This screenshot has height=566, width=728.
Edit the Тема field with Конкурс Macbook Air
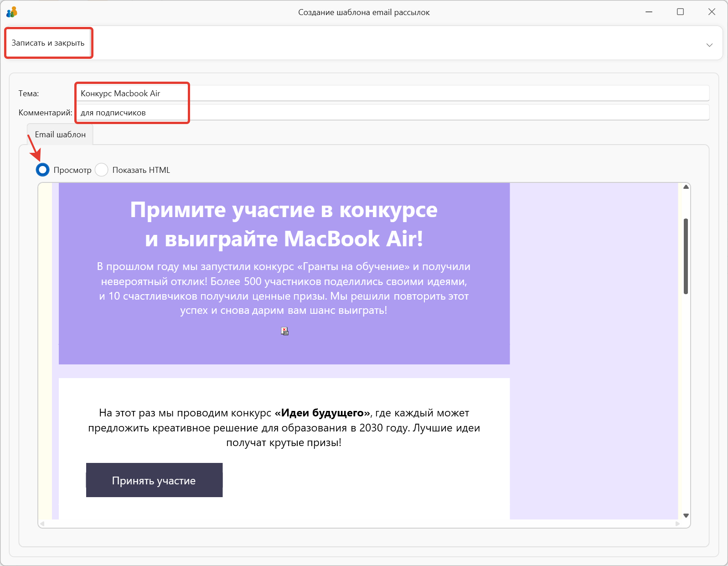coord(392,93)
